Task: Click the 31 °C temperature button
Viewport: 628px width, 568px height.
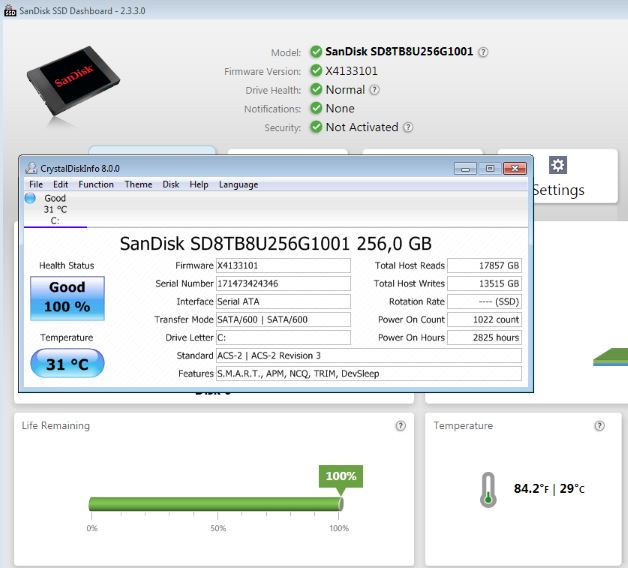Action: pos(68,364)
